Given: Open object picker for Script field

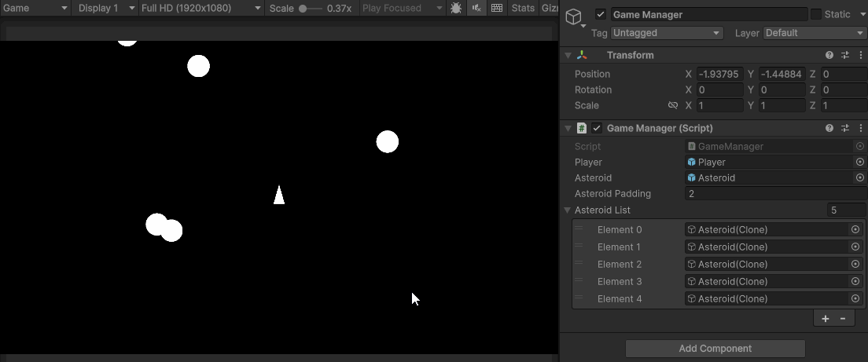Looking at the screenshot, I should click(x=859, y=147).
